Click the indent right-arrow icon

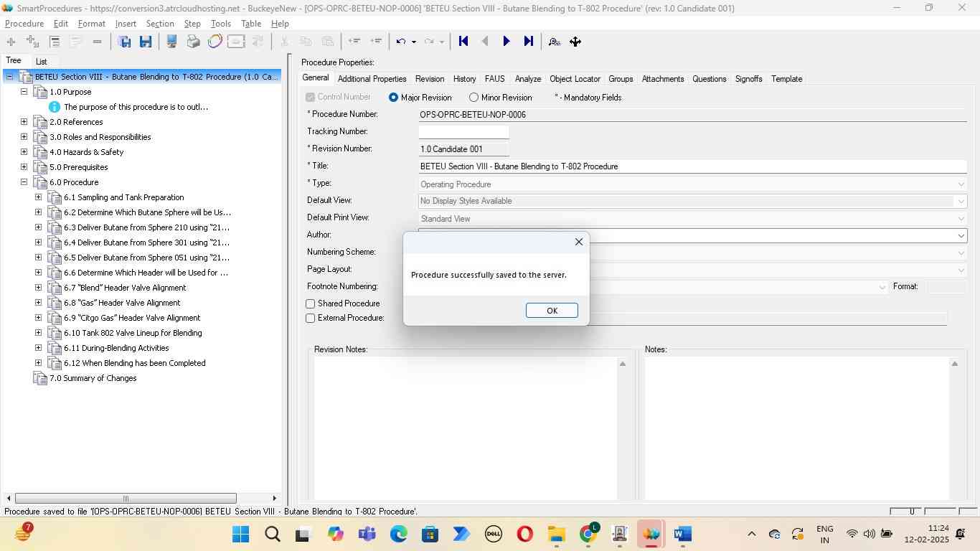(x=376, y=42)
